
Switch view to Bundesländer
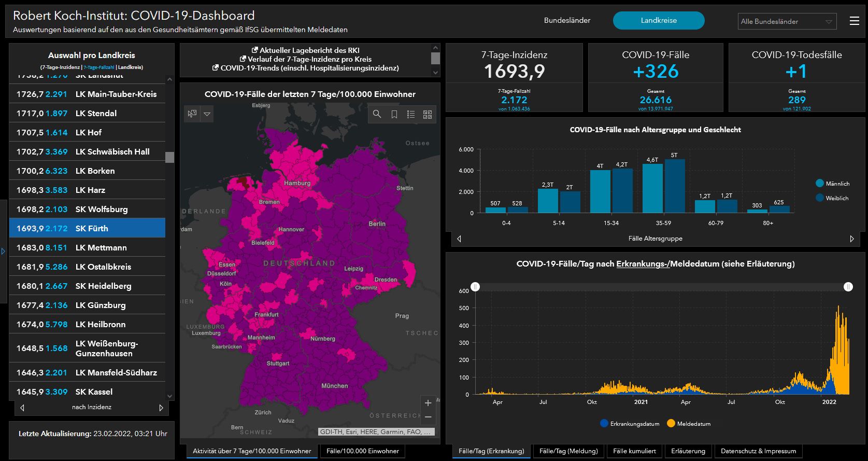(567, 21)
